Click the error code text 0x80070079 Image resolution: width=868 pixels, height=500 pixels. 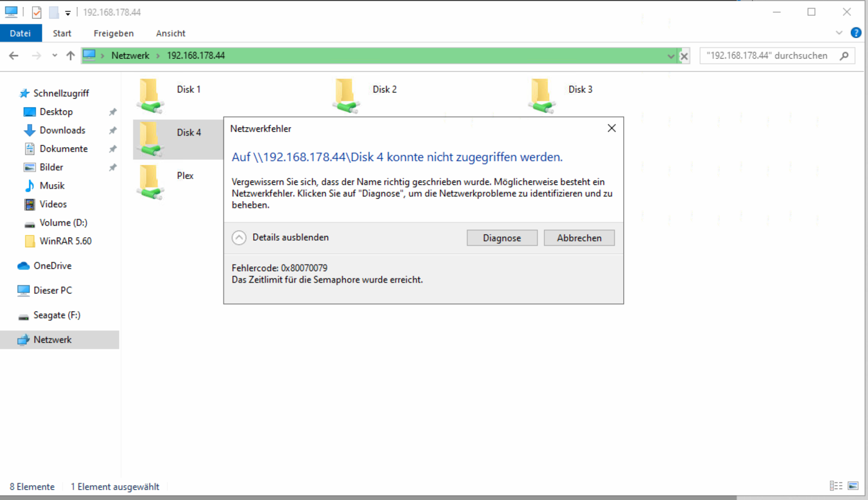pyautogui.click(x=304, y=268)
